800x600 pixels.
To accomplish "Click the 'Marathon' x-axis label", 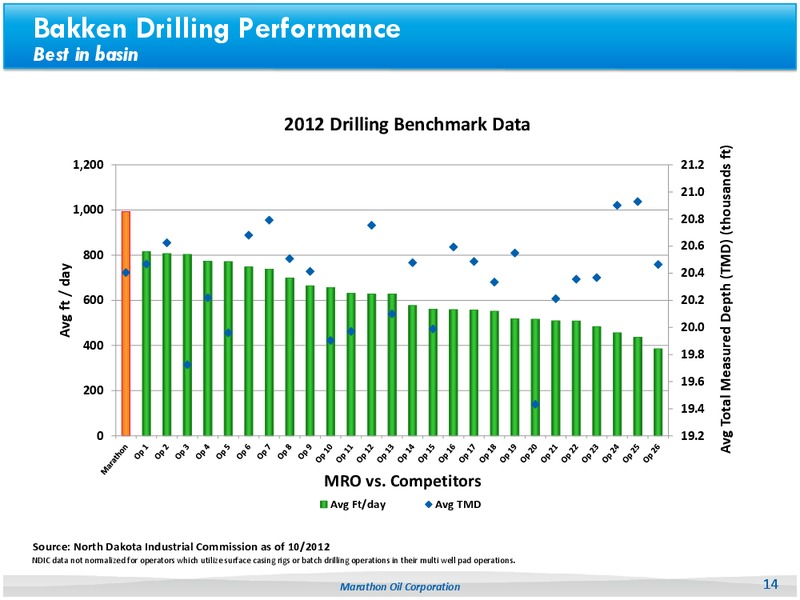I will click(114, 460).
